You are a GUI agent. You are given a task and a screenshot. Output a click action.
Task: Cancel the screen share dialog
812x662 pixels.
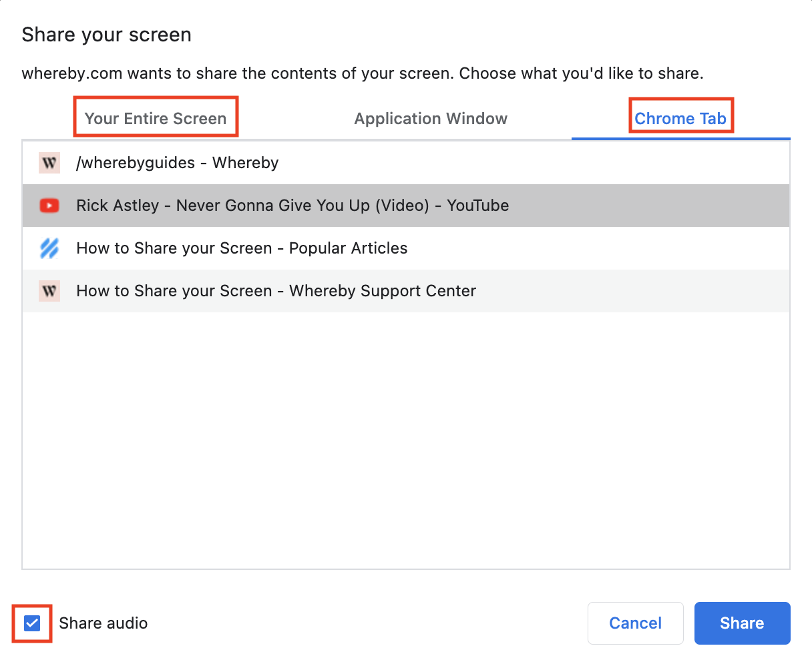[x=635, y=623]
